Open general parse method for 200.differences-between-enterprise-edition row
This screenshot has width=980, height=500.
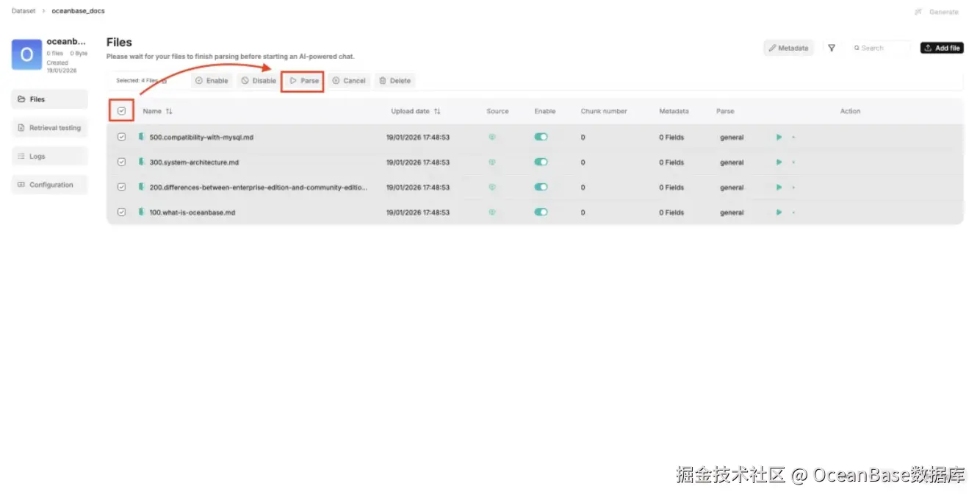pyautogui.click(x=732, y=187)
